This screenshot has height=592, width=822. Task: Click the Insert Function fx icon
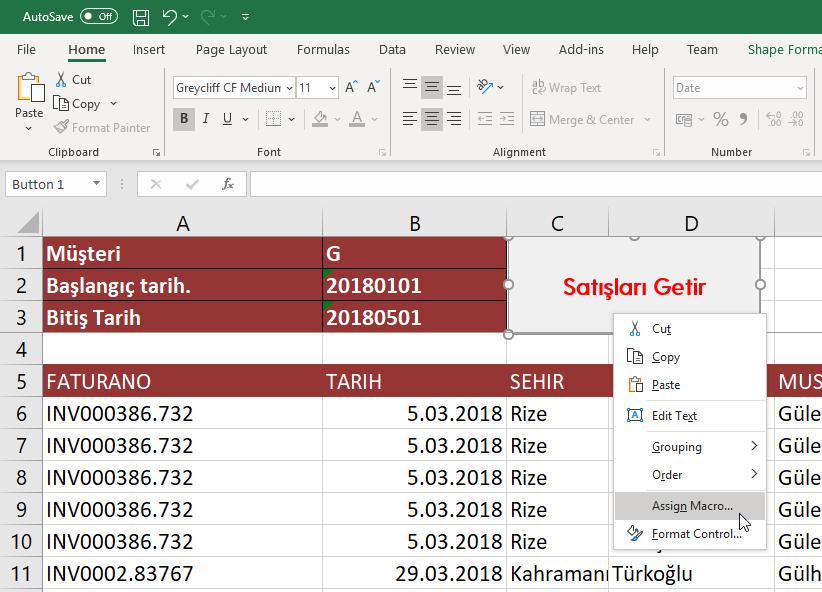pyautogui.click(x=228, y=184)
